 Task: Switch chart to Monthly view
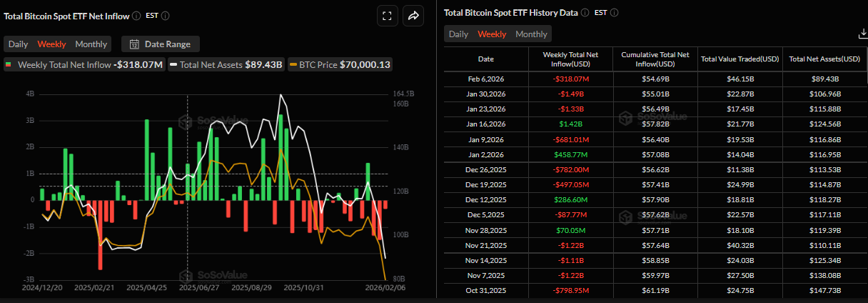(x=91, y=44)
